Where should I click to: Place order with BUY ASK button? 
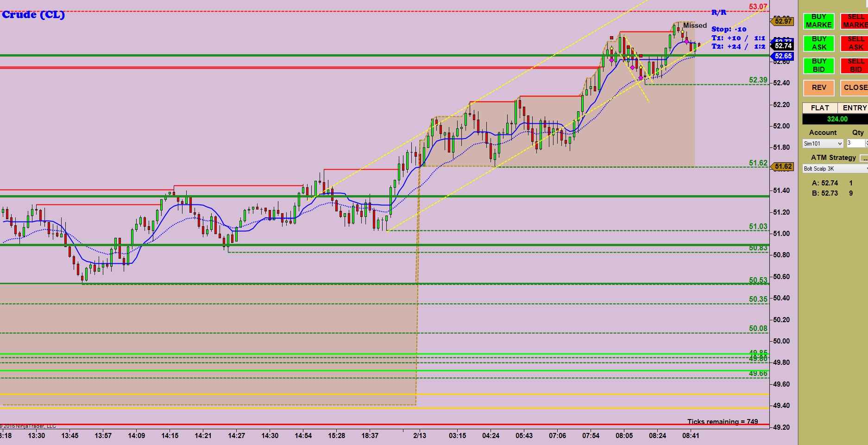818,43
